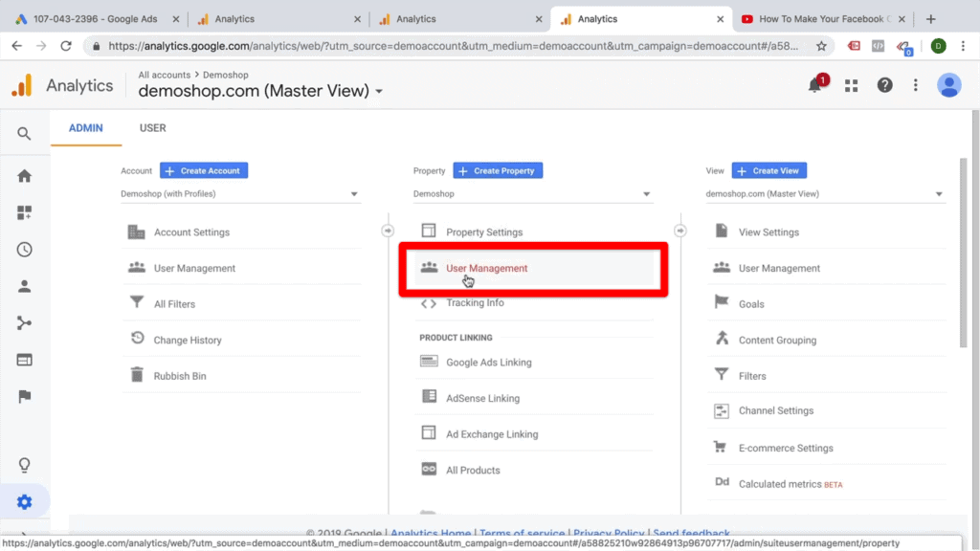Bookmark this page with the star icon
980x551 pixels.
pos(821,46)
